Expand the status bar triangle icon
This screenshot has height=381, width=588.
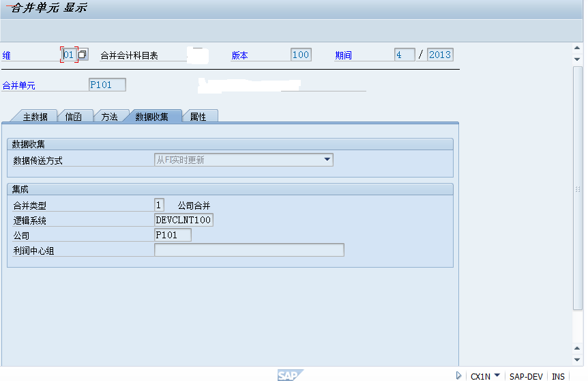pyautogui.click(x=458, y=376)
